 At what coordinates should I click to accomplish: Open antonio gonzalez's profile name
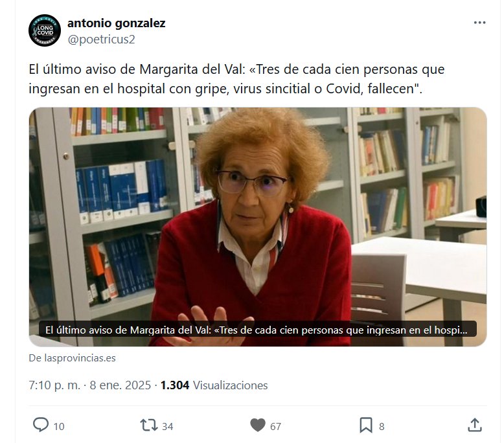point(117,23)
